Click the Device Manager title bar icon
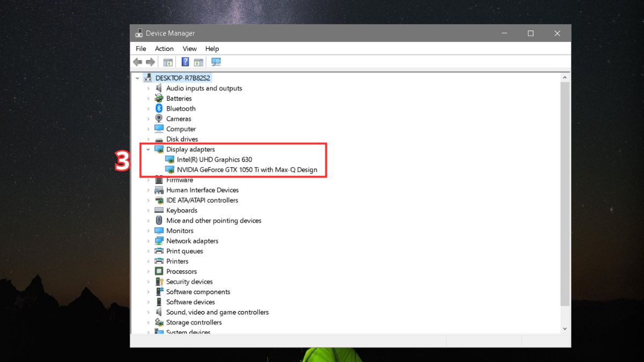 (138, 33)
